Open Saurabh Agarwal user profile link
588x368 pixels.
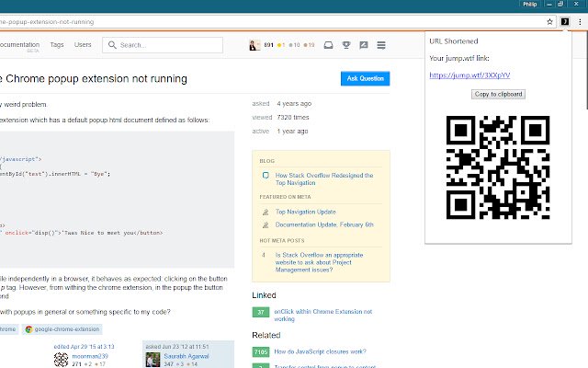186,356
